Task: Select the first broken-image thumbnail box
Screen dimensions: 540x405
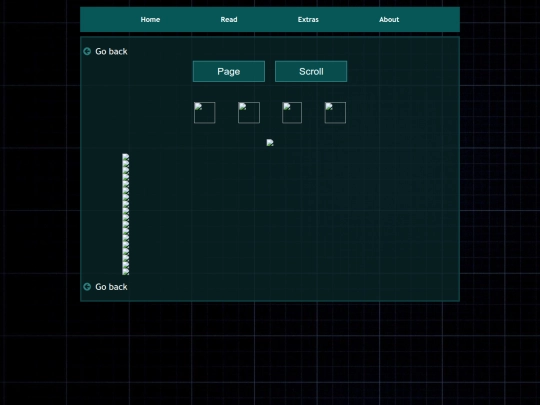Action: 205,113
